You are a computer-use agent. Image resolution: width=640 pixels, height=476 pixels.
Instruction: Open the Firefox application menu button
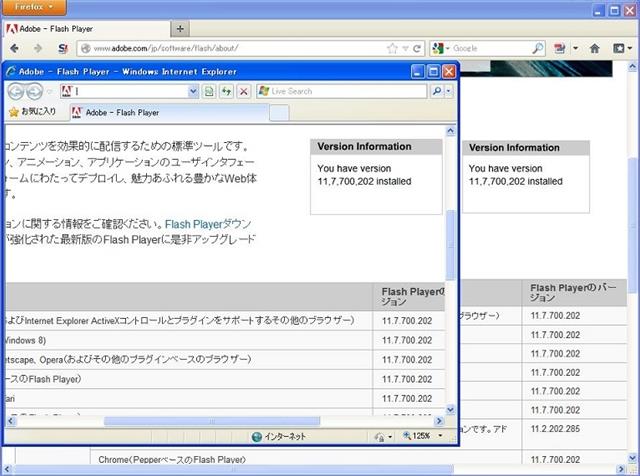click(x=34, y=7)
